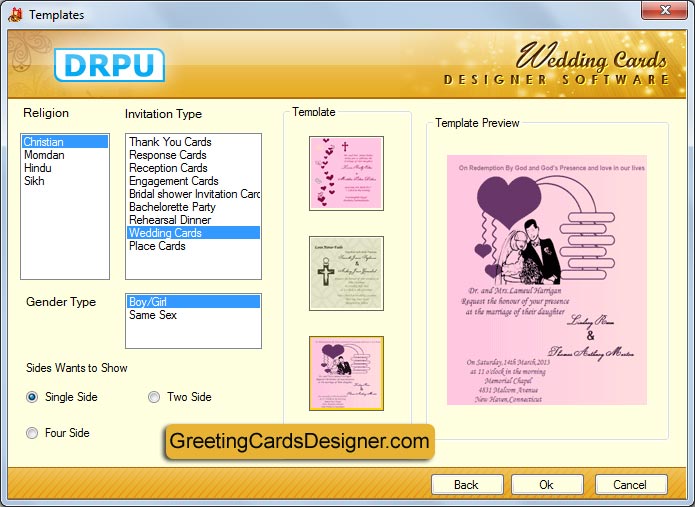
Task: Choose Reception Cards invitation type
Action: (193, 168)
